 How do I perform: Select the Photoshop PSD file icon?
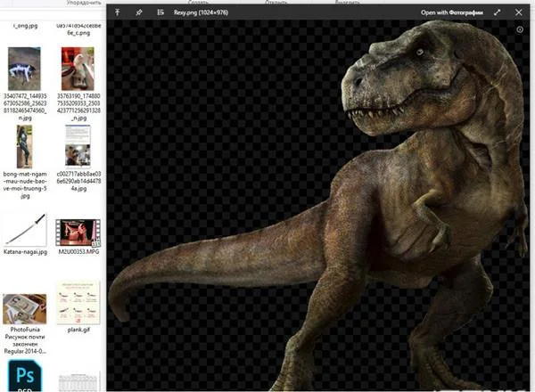[25, 376]
